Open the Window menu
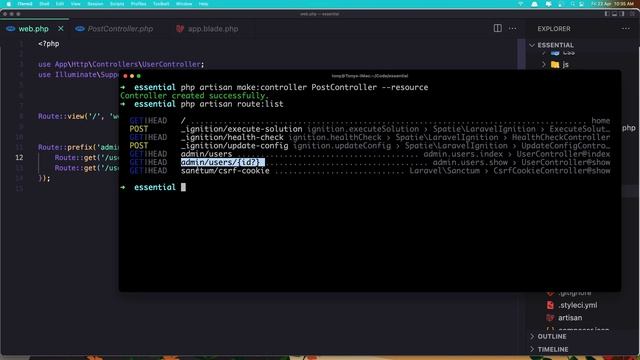This screenshot has height=360, width=640. [x=184, y=4]
